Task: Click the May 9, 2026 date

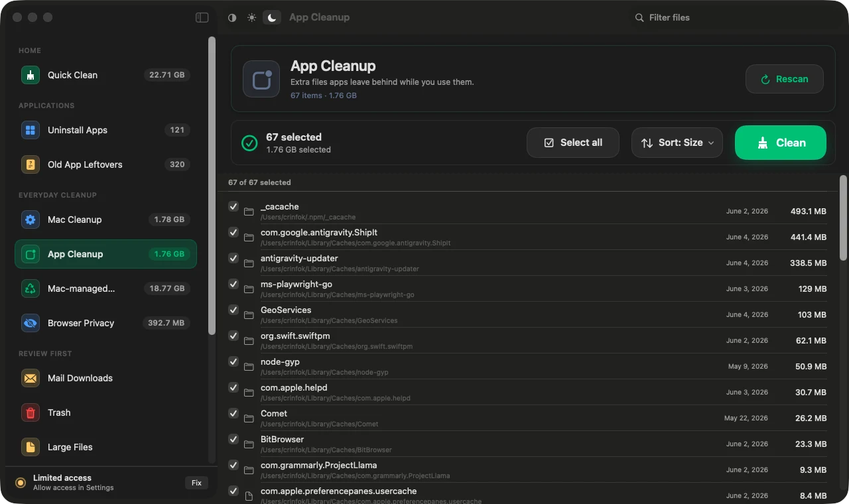Action: click(x=748, y=367)
